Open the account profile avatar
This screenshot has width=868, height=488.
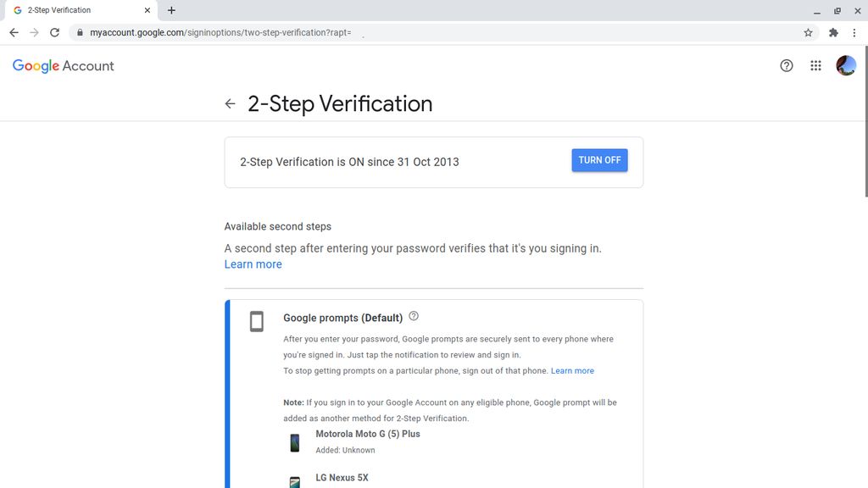[x=845, y=65]
